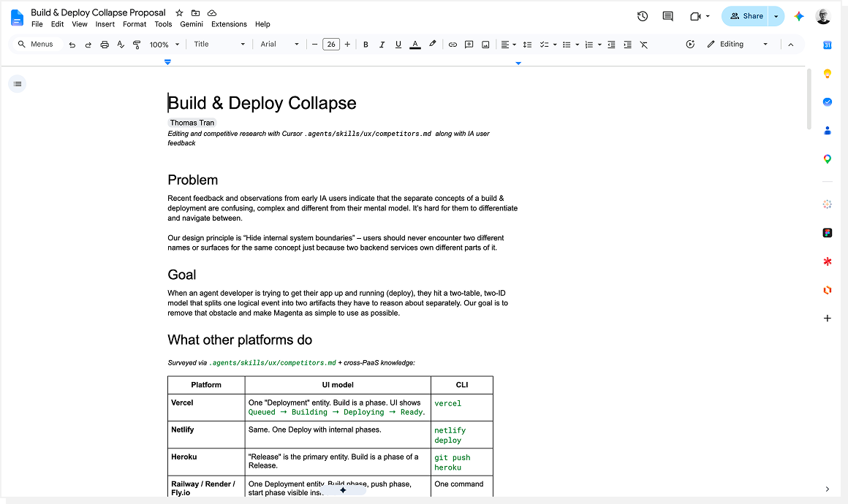
Task: Open the Edit menu
Action: click(x=57, y=24)
